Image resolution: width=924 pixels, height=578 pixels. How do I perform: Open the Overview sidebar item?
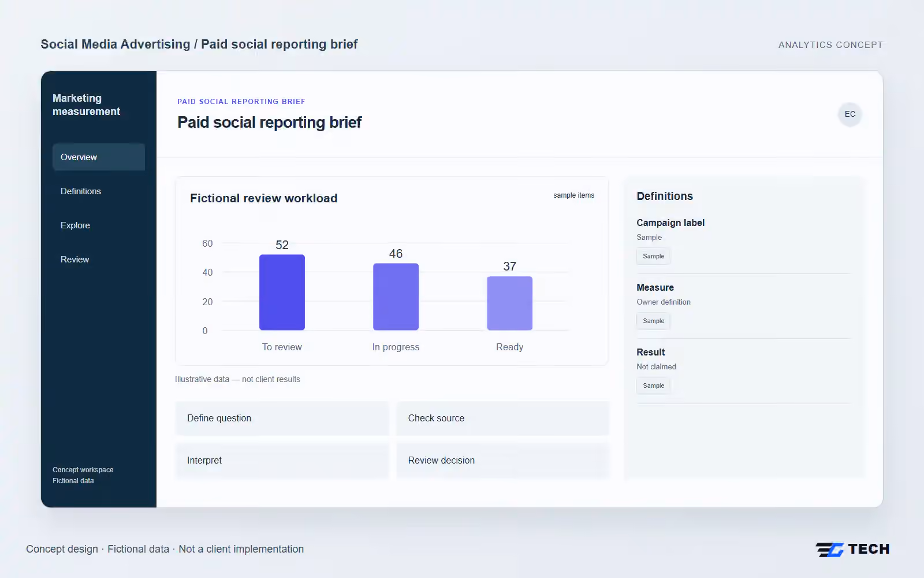[x=99, y=157]
